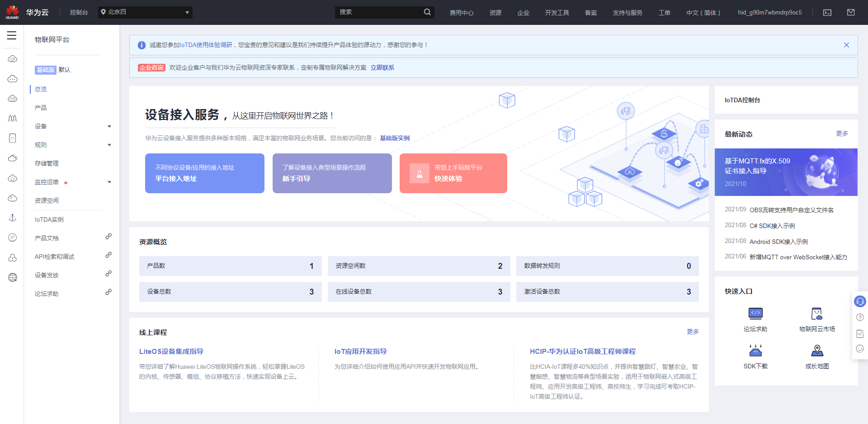Open the MQTT.fx X.509 news banner

coord(786,172)
